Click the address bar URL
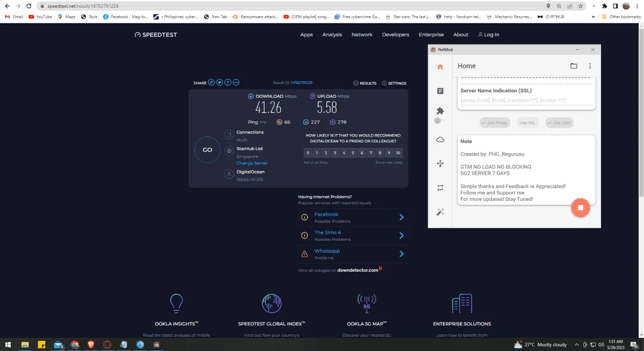 (x=82, y=6)
